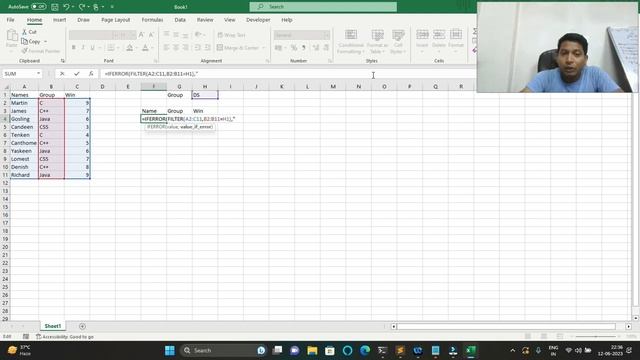Select the Sheet1 tab
640x360 pixels.
point(53,326)
